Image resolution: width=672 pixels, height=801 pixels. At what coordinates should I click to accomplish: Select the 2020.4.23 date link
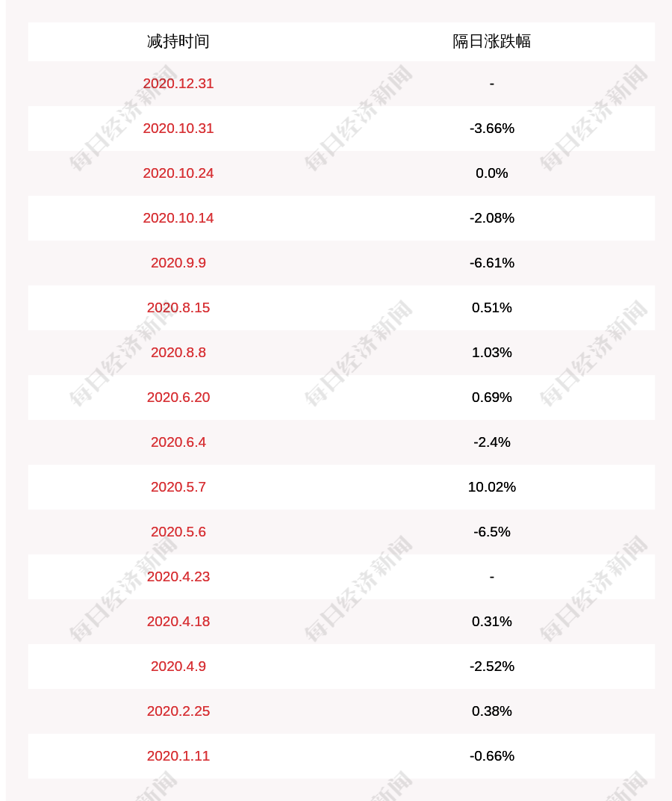(178, 577)
